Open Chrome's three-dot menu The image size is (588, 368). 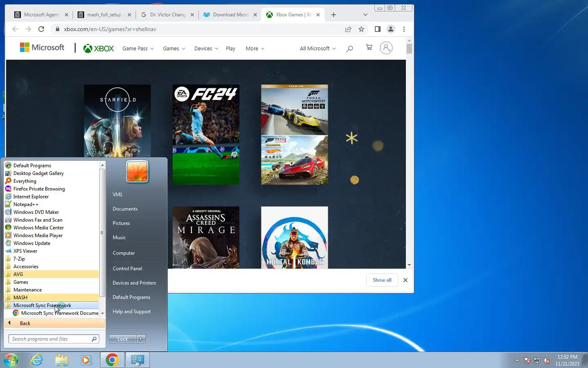pyautogui.click(x=404, y=29)
